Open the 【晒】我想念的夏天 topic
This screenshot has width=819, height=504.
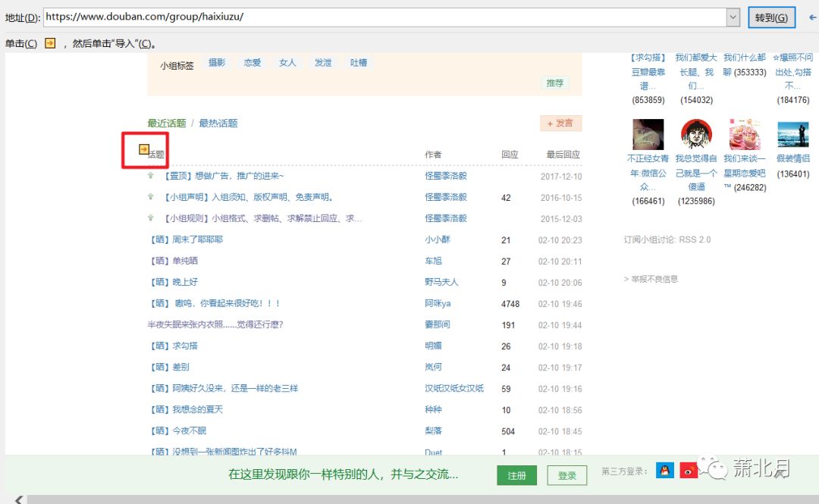click(186, 409)
